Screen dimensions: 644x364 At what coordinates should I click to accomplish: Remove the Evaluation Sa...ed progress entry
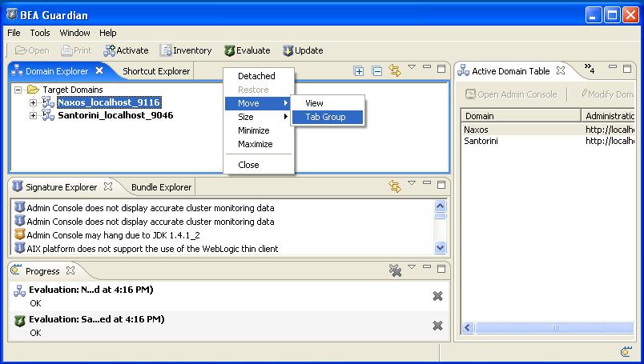pos(437,326)
